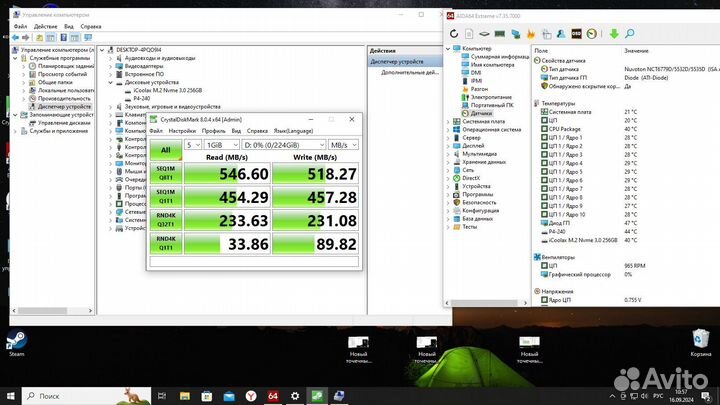
Task: Open the Корзина recycle bin icon
Action: (x=701, y=343)
